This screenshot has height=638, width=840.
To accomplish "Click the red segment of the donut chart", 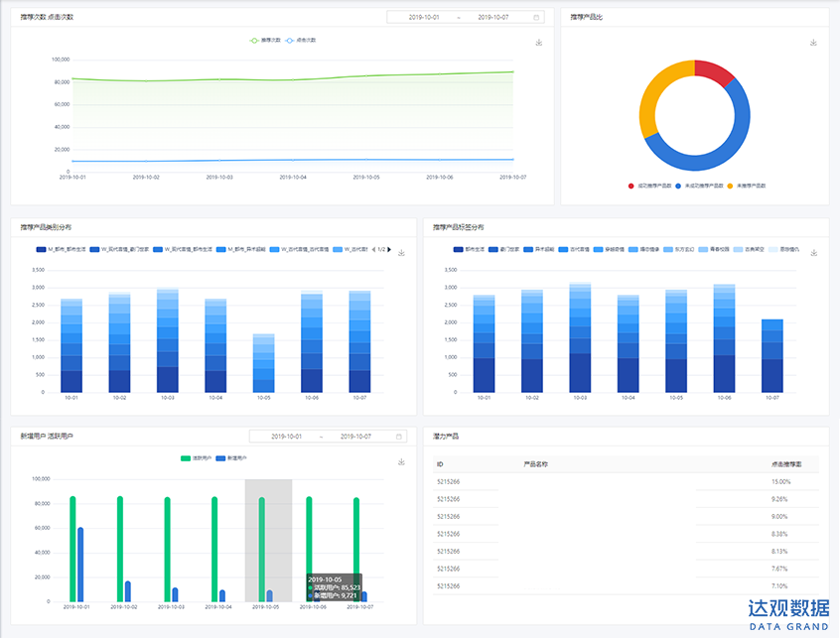I will click(716, 71).
